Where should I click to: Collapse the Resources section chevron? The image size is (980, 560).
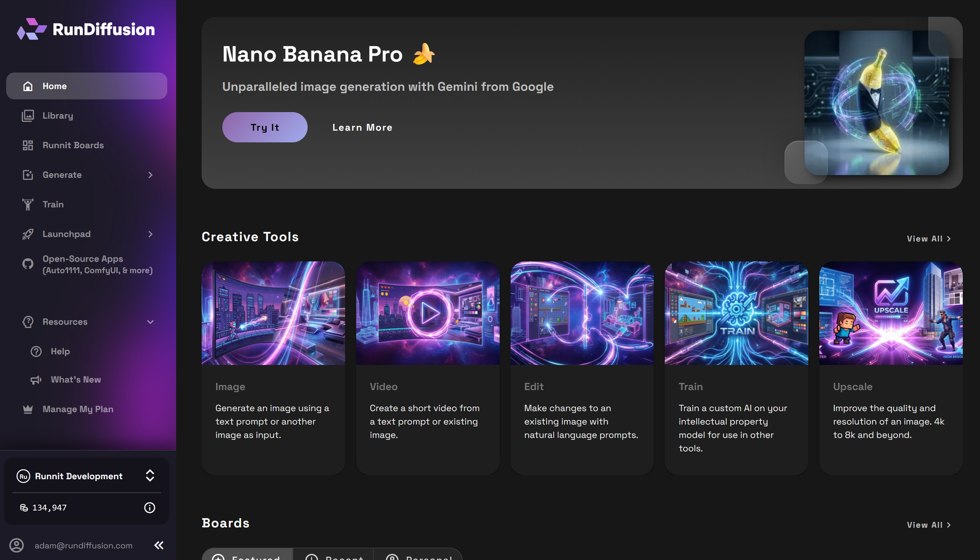click(150, 322)
